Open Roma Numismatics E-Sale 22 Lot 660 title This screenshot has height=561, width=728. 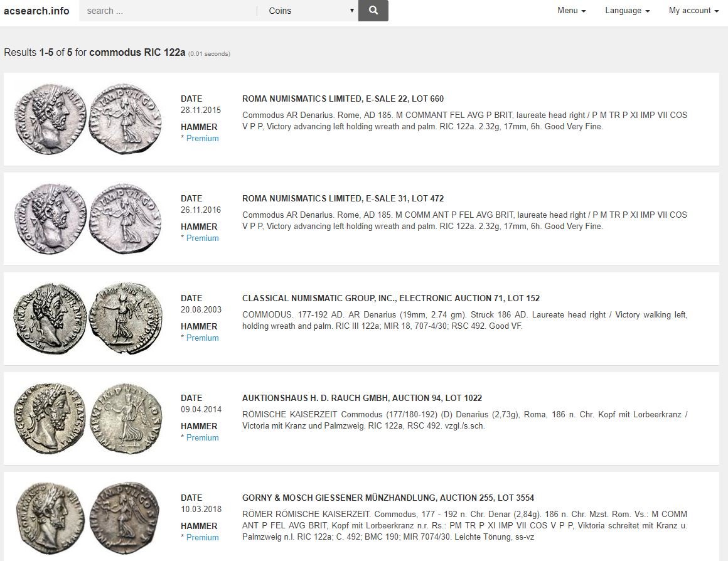pyautogui.click(x=343, y=99)
